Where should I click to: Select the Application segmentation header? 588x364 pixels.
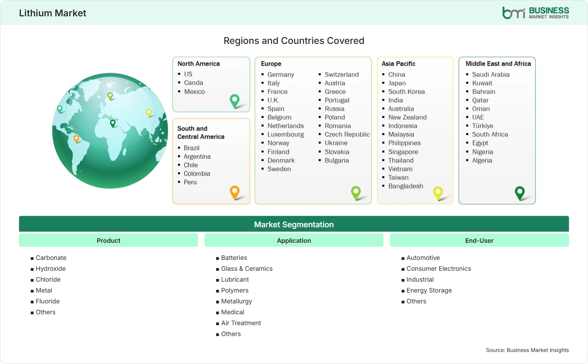pyautogui.click(x=294, y=240)
